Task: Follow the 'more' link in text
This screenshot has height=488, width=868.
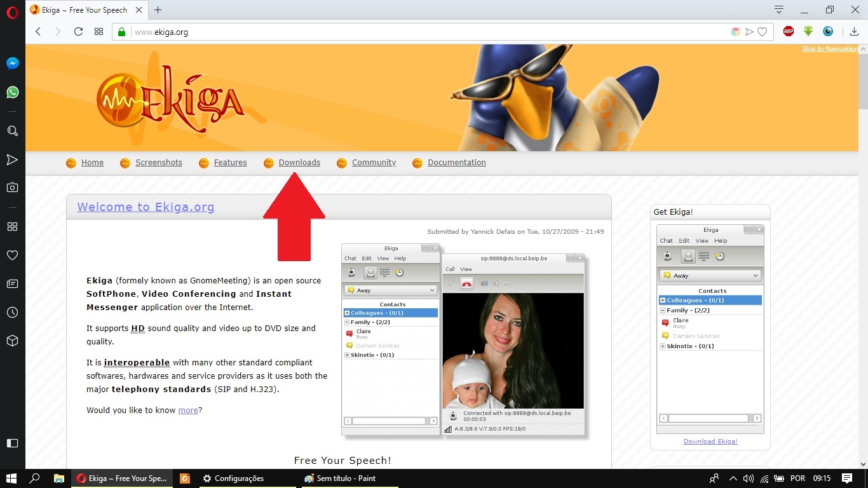Action: point(188,410)
